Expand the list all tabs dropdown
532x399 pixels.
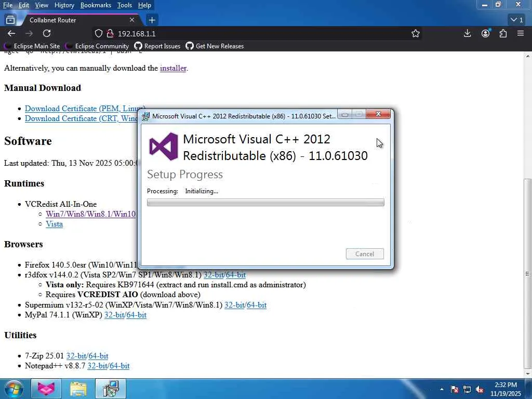coord(517,20)
